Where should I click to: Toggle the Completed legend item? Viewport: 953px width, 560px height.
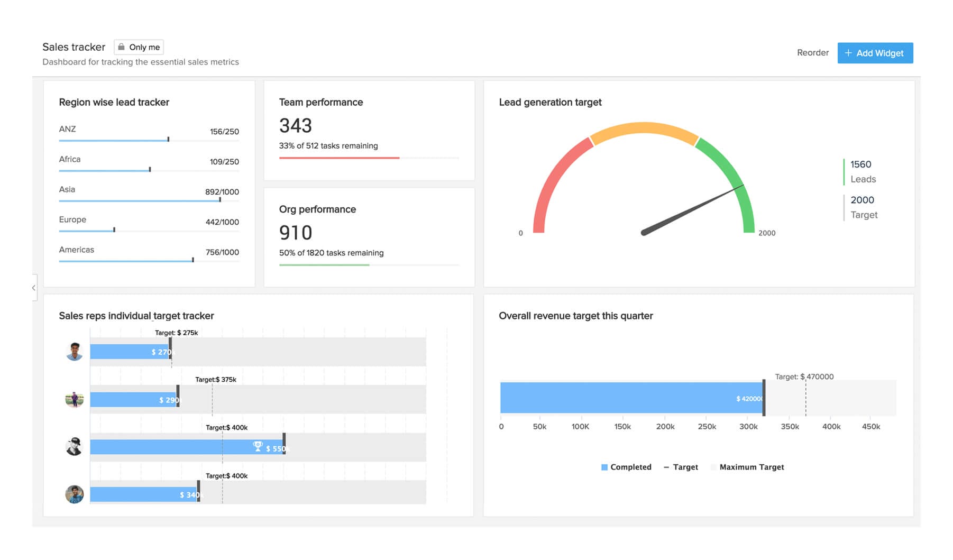pos(626,467)
